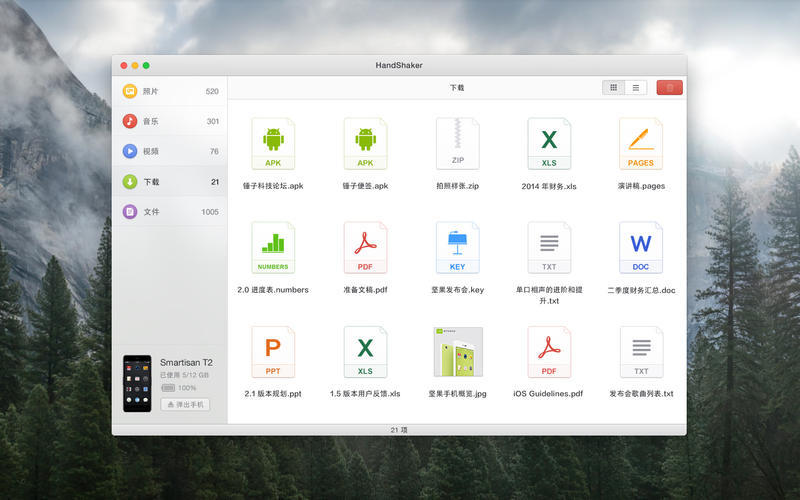800x500 pixels.
Task: Select the 准备文稿.pdf file
Action: coord(365,248)
